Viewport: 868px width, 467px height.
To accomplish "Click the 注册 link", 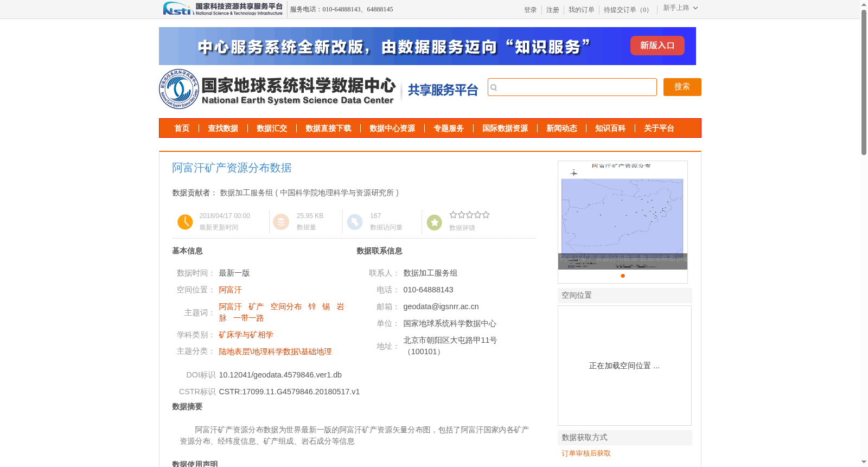I will tap(553, 10).
